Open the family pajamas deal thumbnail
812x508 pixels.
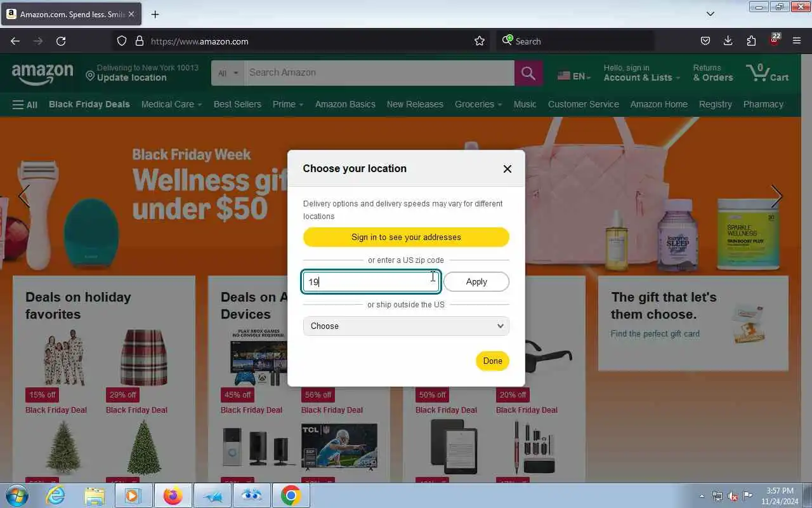coord(63,358)
